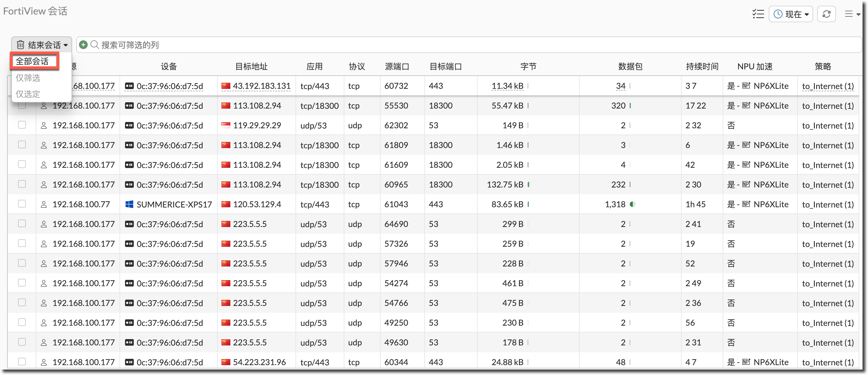The height and width of the screenshot is (375, 868).
Task: Select the 仅筛选 menu entry
Action: (28, 78)
